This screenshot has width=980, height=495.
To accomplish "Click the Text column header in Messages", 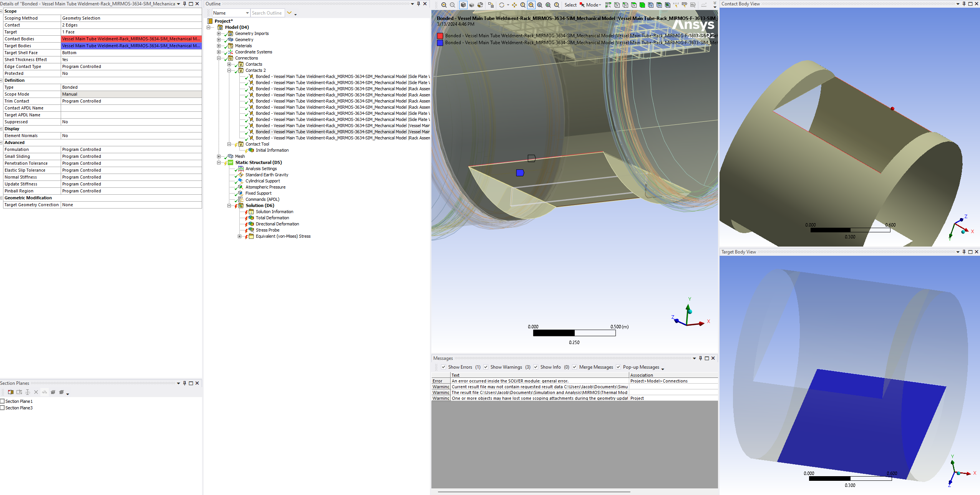I will point(540,375).
